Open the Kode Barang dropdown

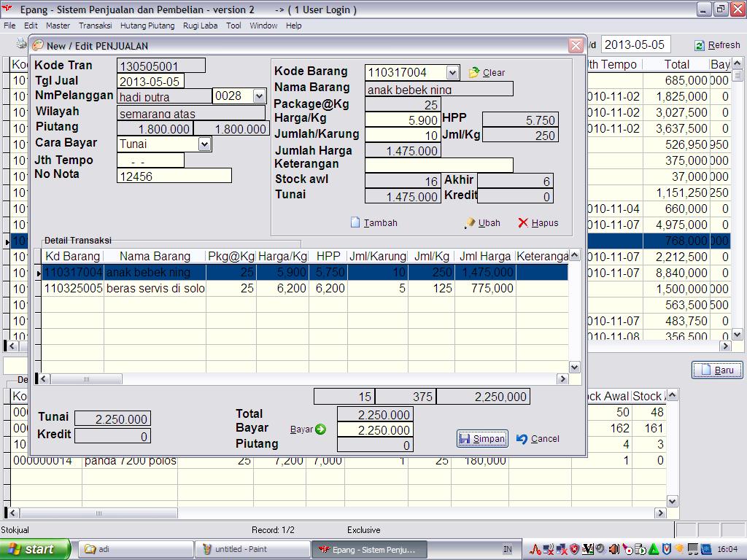pos(452,72)
